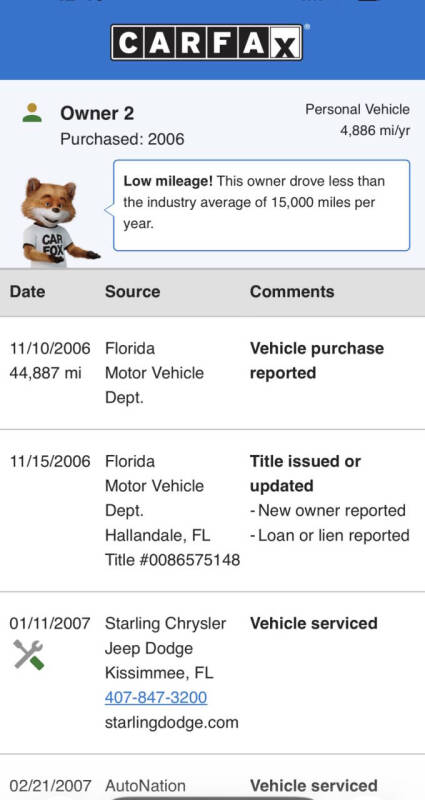This screenshot has width=425, height=800.
Task: Click the Source column header
Action: pos(133,292)
